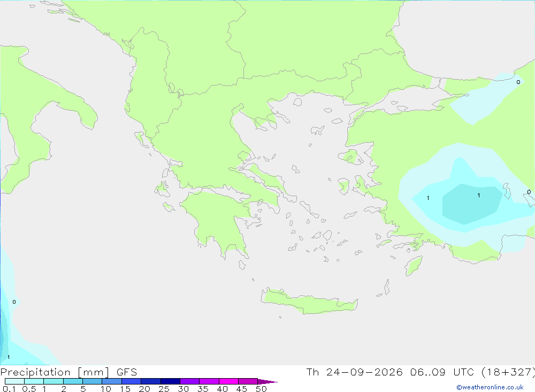535x392 pixels.
Task: Click the 0 label in the southwest sea
Action: pyautogui.click(x=14, y=302)
